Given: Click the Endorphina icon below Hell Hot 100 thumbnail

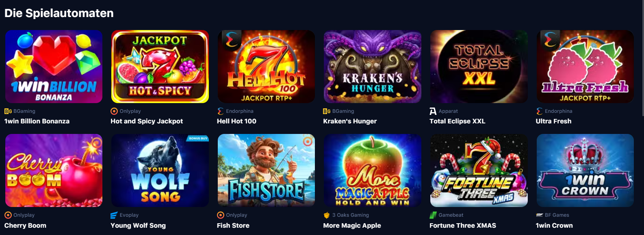Looking at the screenshot, I should coord(221,111).
